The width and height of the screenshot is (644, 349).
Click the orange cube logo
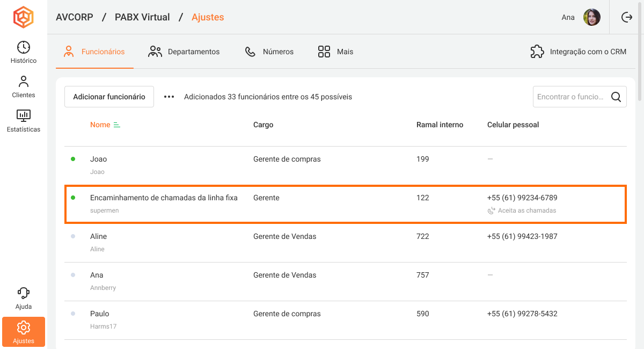pos(23,17)
